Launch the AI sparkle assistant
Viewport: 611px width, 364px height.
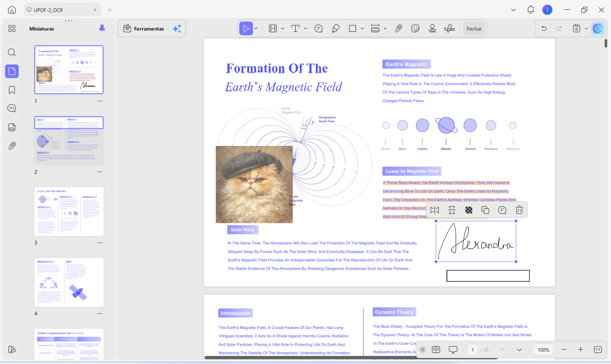pos(177,29)
